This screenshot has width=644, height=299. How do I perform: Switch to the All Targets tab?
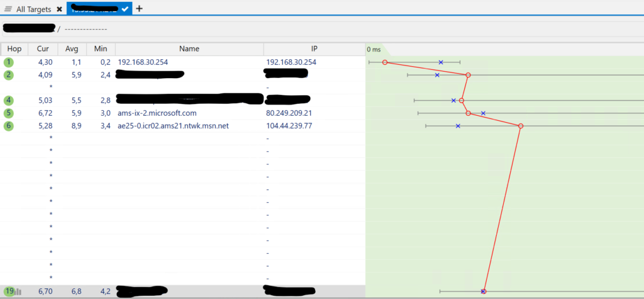click(x=33, y=9)
